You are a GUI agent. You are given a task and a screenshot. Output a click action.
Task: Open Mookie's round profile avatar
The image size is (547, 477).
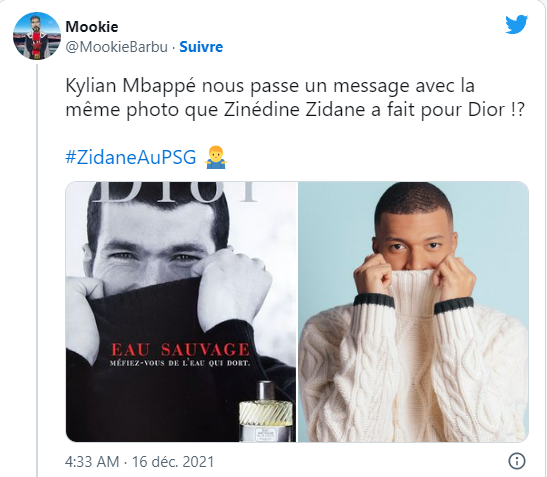pyautogui.click(x=37, y=36)
